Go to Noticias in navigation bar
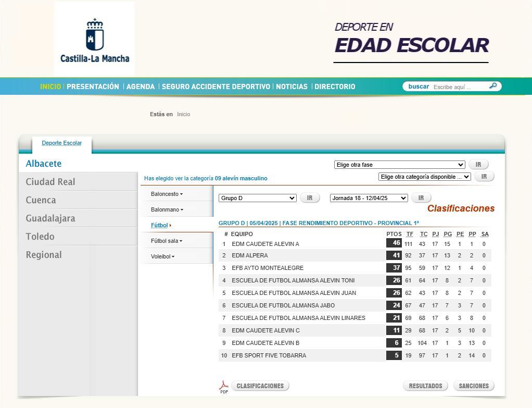Screen dimensions: 532x408 [292, 86]
